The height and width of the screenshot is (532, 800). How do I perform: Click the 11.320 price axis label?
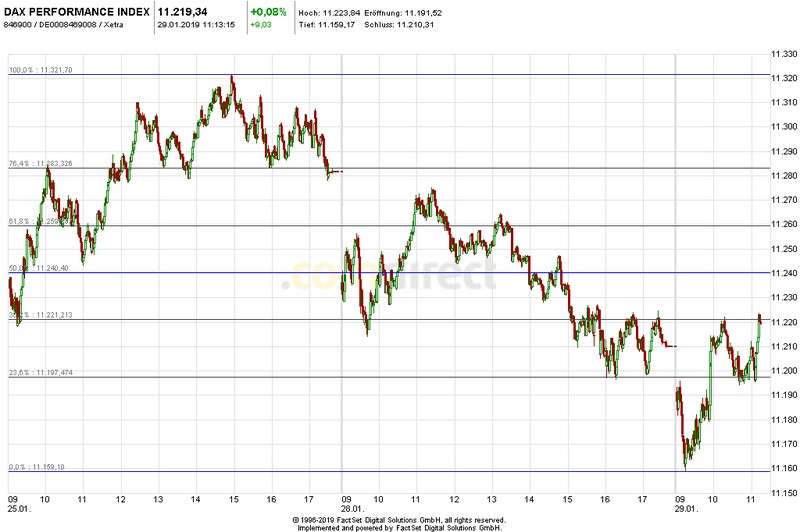[x=784, y=78]
